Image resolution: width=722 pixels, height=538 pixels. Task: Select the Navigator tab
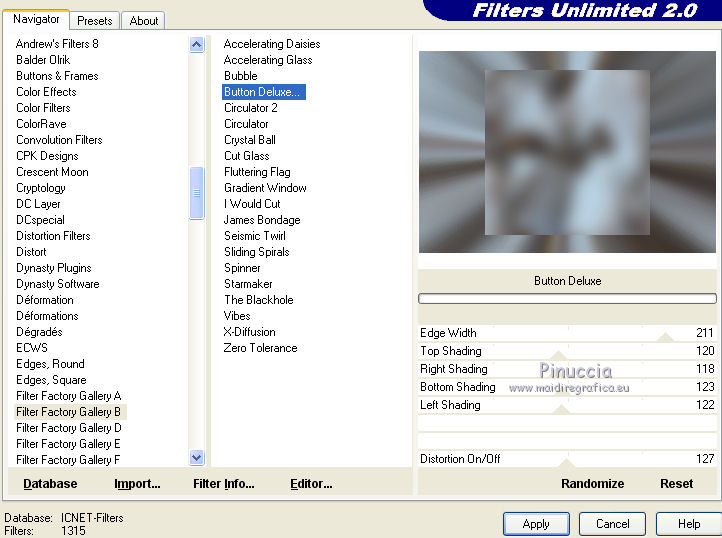pos(36,19)
